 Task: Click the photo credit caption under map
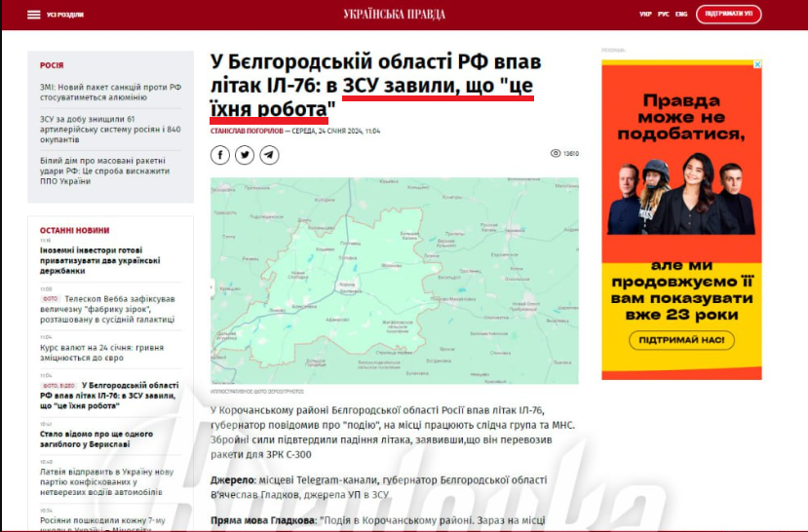257,392
